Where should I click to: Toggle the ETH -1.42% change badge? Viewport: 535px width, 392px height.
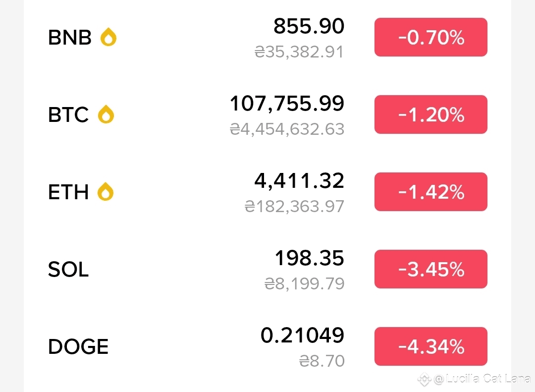click(x=430, y=192)
